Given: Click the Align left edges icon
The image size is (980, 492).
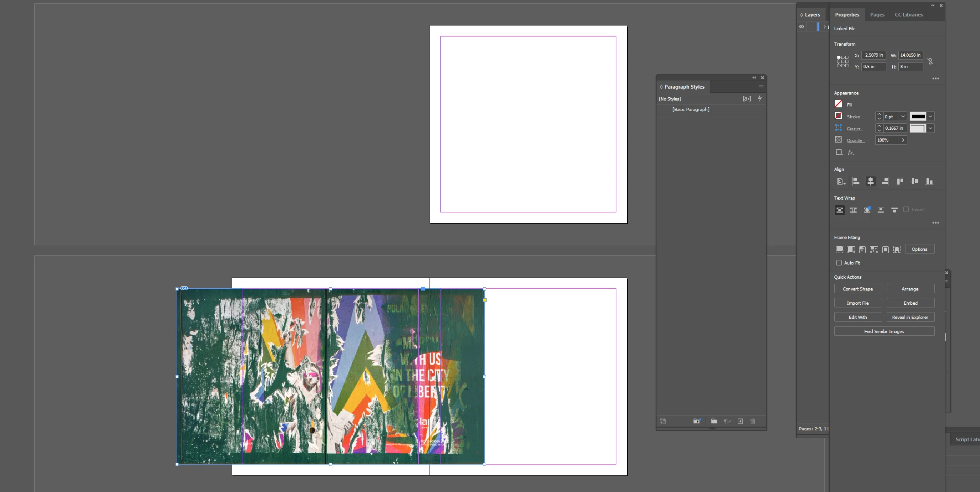Looking at the screenshot, I should (856, 181).
